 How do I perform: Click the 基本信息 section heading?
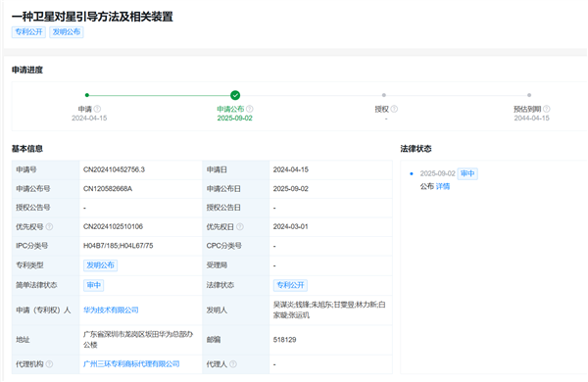coord(27,149)
